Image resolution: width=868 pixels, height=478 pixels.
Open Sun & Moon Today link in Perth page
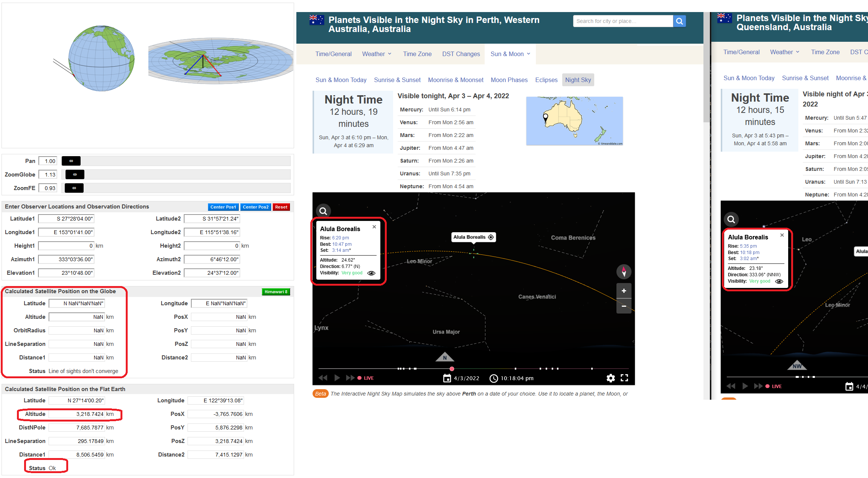[x=341, y=80]
